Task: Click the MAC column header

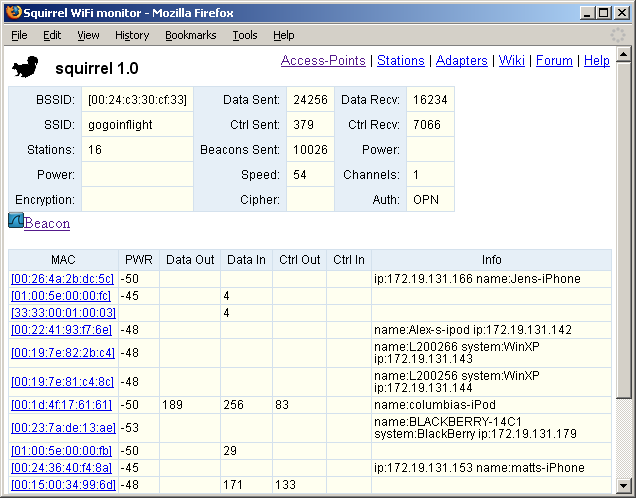Action: coord(63,260)
